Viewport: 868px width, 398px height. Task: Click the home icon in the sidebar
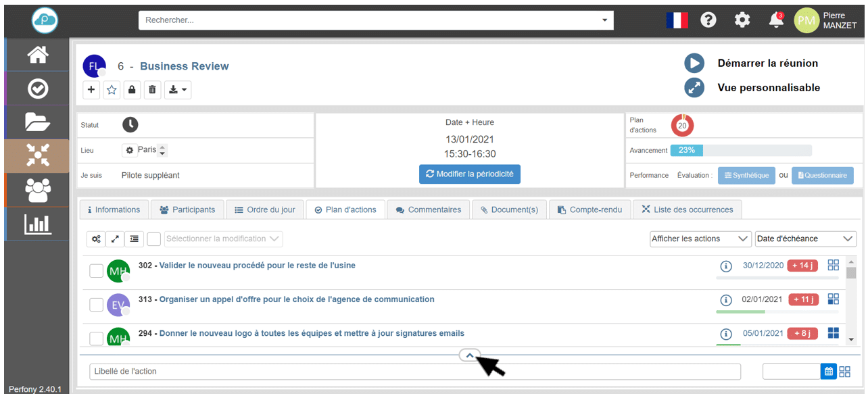point(37,55)
